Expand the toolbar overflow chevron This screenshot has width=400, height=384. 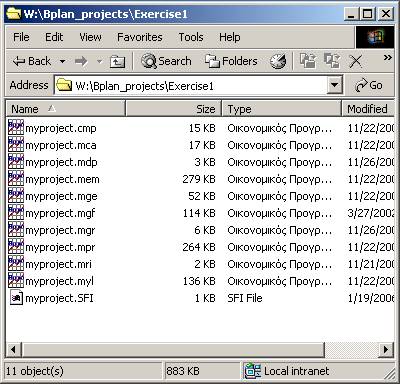[387, 58]
